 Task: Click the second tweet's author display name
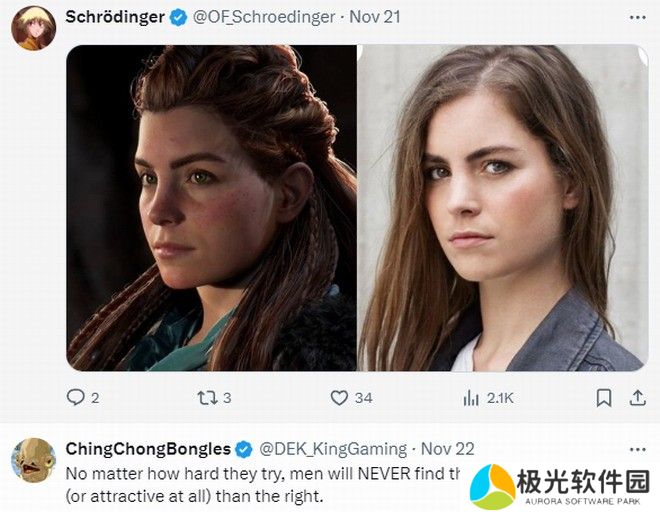coord(147,449)
